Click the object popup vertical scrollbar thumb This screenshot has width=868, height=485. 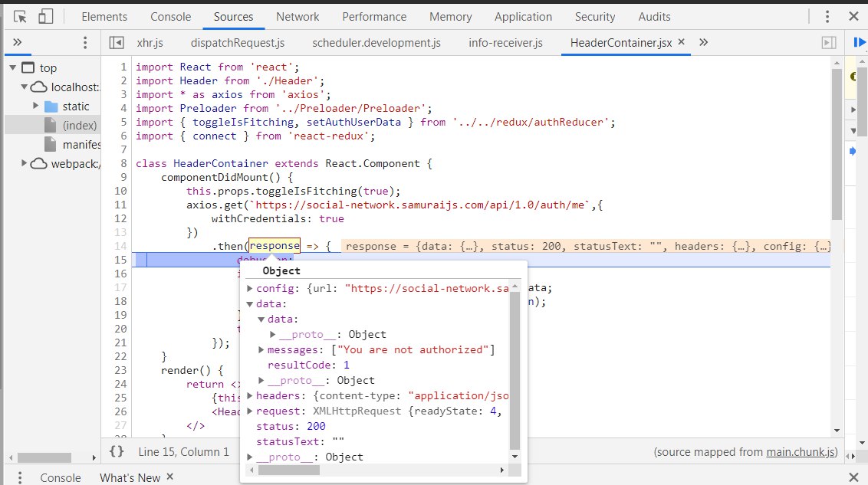click(x=515, y=370)
